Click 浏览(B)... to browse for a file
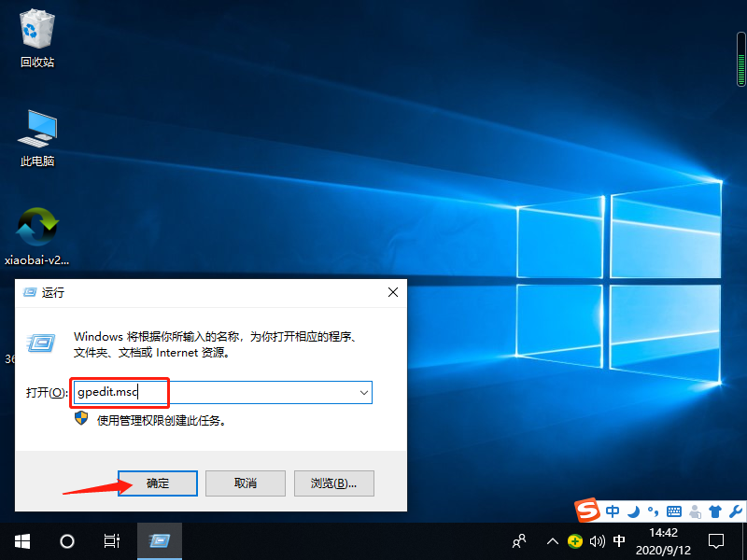 (333, 483)
